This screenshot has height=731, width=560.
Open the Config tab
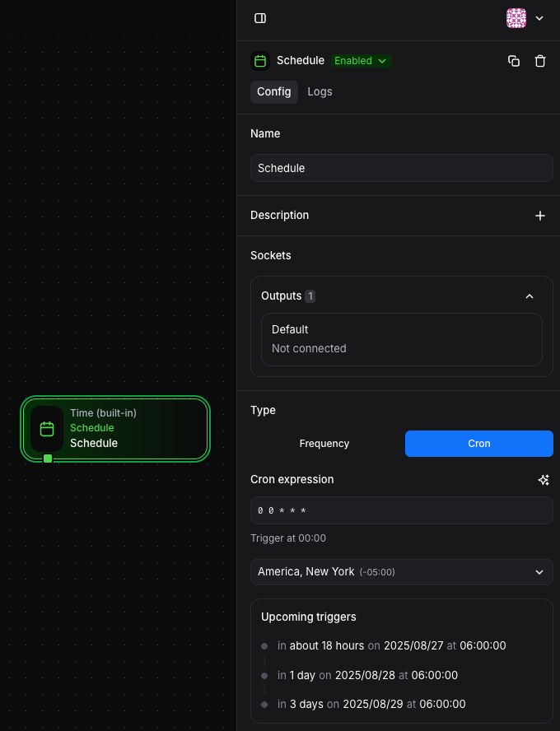click(x=273, y=91)
